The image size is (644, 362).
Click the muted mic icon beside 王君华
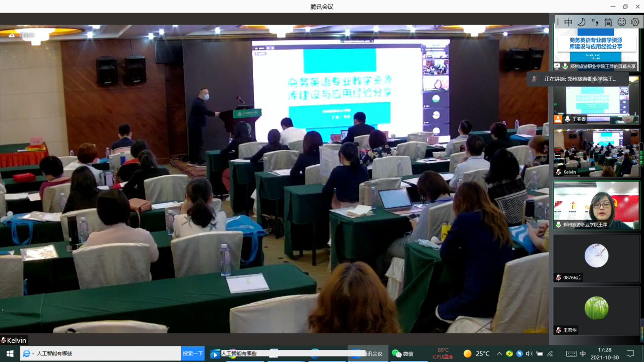(x=558, y=330)
